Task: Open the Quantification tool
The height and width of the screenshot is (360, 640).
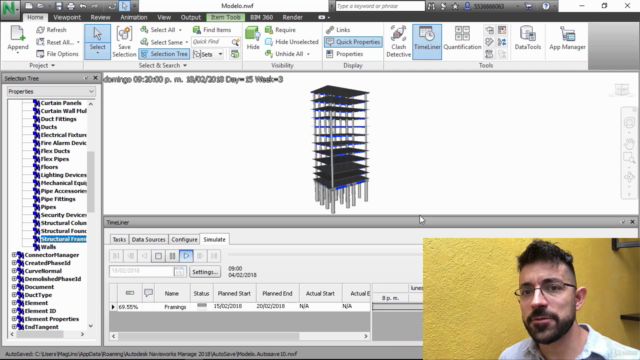Action: (x=462, y=39)
